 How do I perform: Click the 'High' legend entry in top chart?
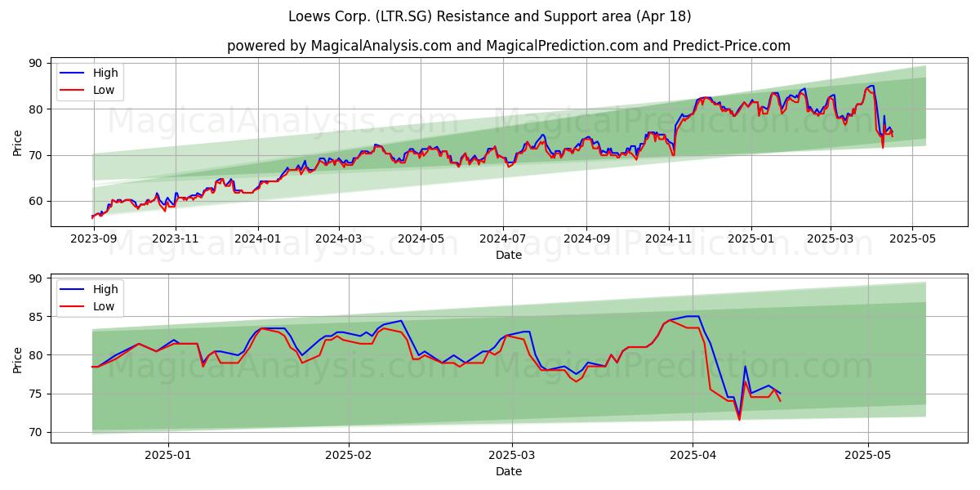tap(105, 73)
